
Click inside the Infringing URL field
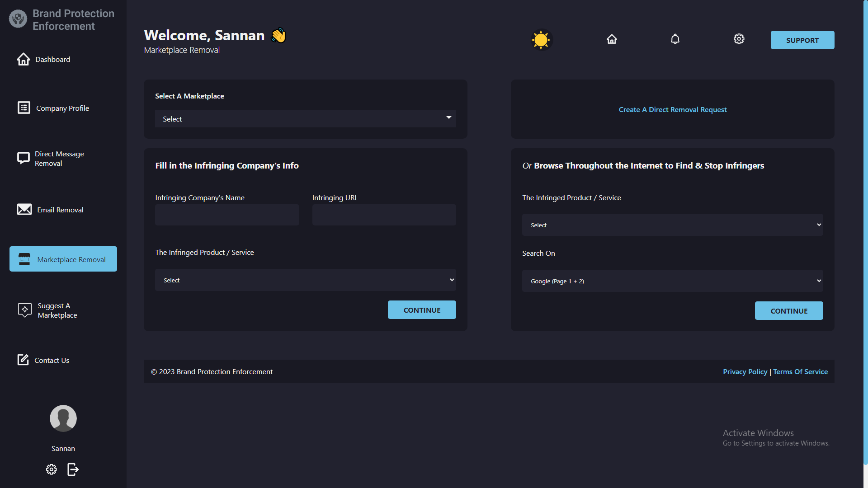(x=384, y=215)
